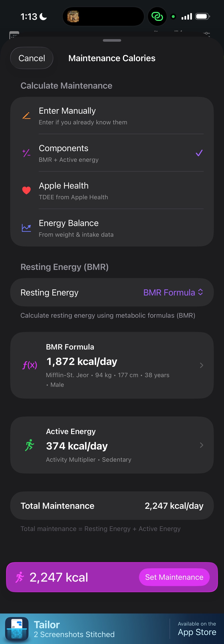Viewport: 224px width, 644px height.
Task: Tap the Energy Balance chart icon
Action: [26, 228]
